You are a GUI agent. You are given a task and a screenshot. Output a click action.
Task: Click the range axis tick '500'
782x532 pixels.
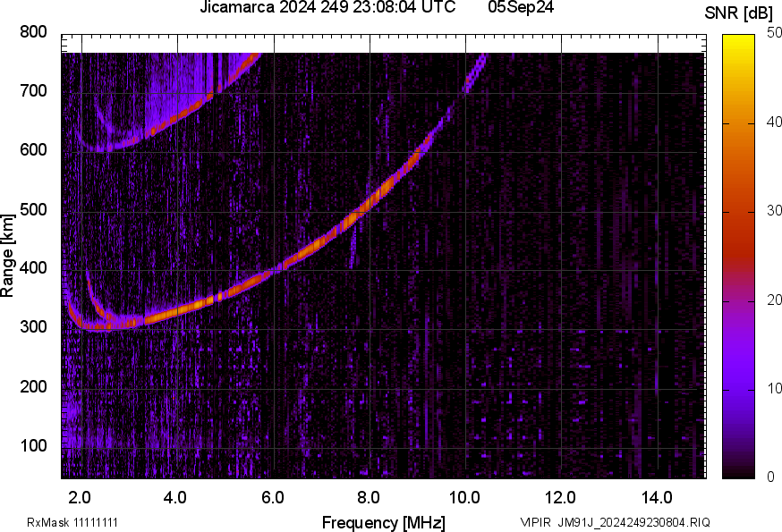(33, 209)
